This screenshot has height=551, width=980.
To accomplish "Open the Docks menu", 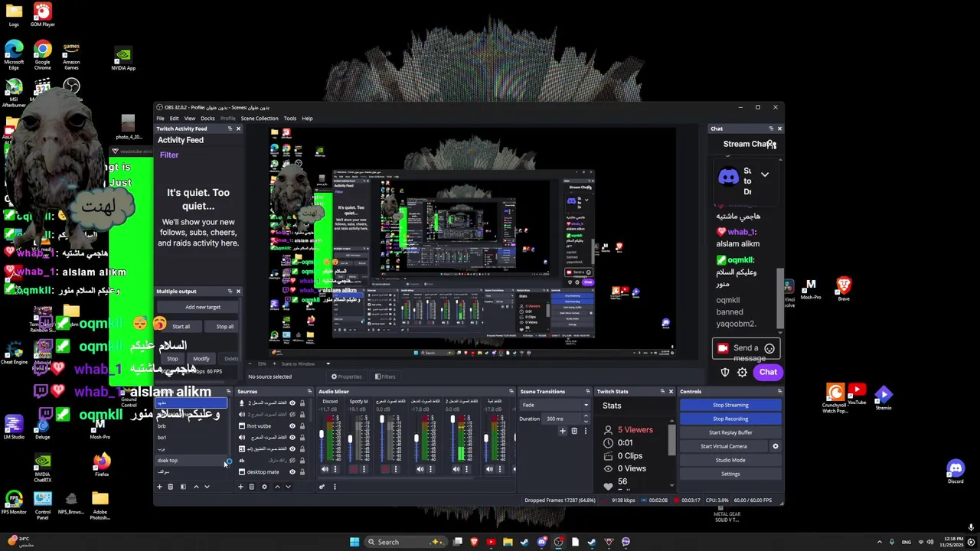I will [x=207, y=119].
